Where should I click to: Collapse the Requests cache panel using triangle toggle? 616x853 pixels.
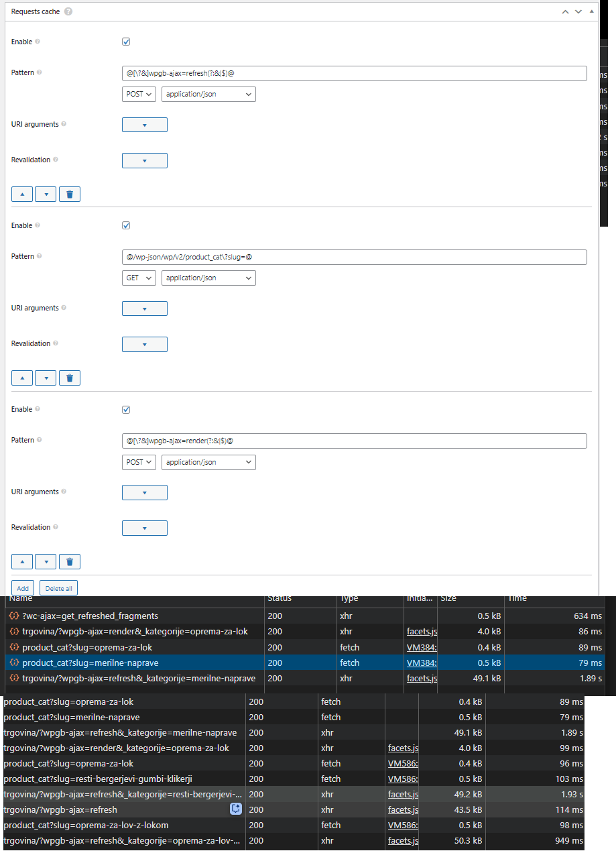tap(591, 11)
